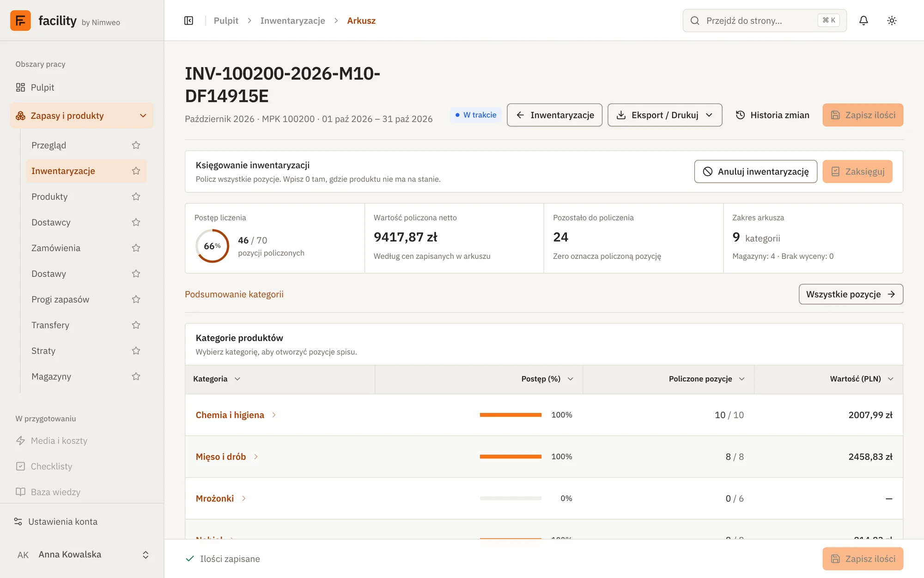
Task: Star the Dostawcy menu item
Action: [136, 222]
